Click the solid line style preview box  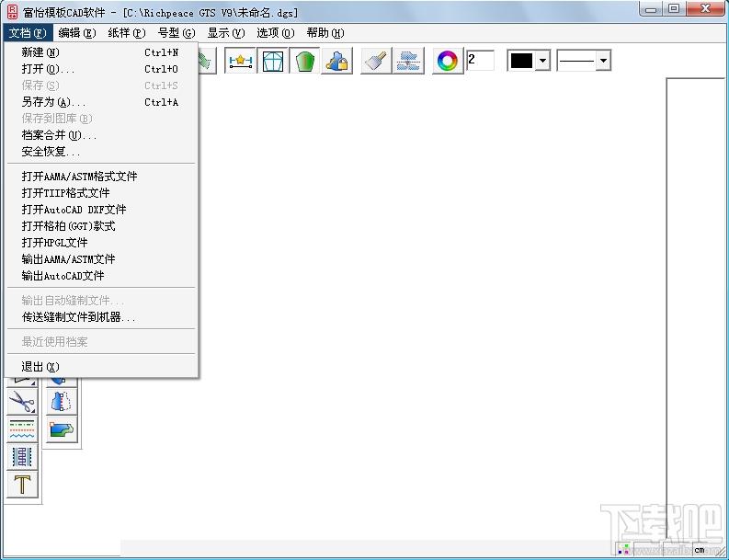click(576, 61)
